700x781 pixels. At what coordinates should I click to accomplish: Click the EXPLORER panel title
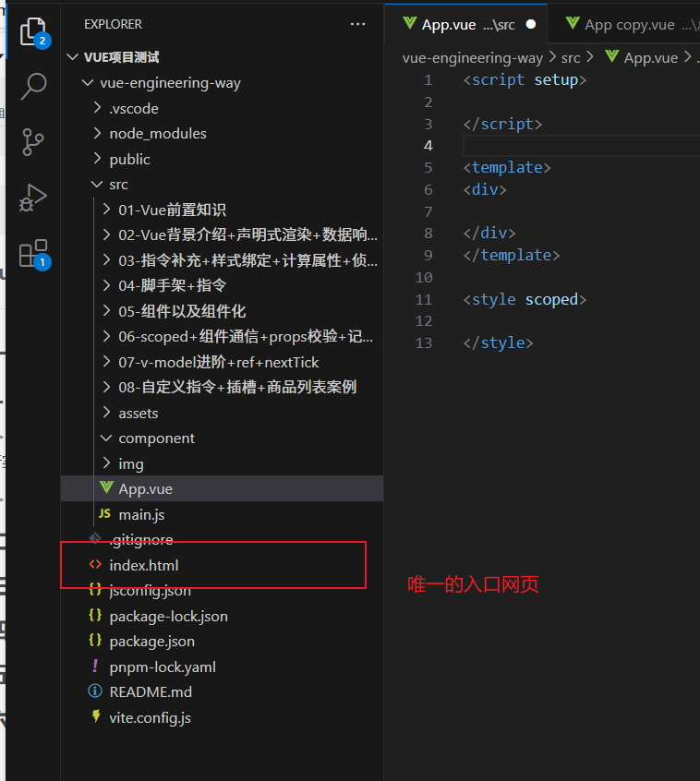click(x=113, y=24)
